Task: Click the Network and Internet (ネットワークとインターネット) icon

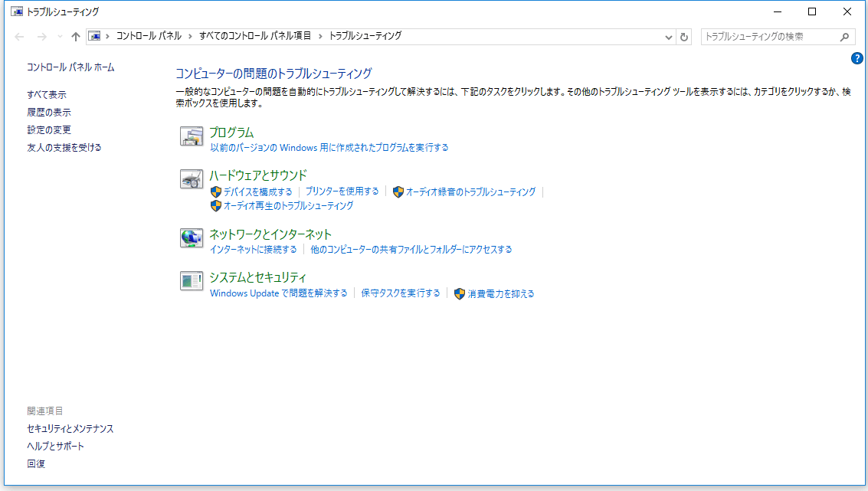Action: 192,238
